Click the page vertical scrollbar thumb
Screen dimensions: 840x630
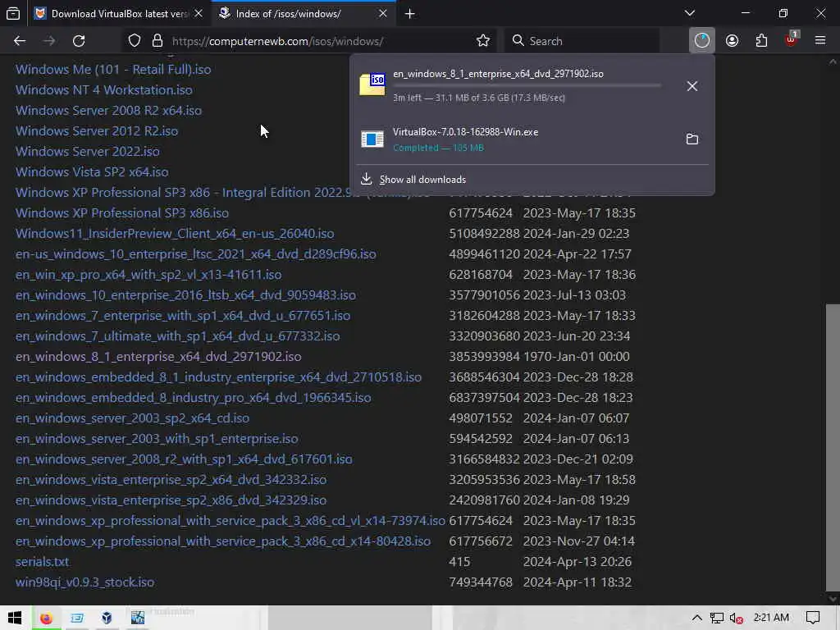tap(833, 447)
